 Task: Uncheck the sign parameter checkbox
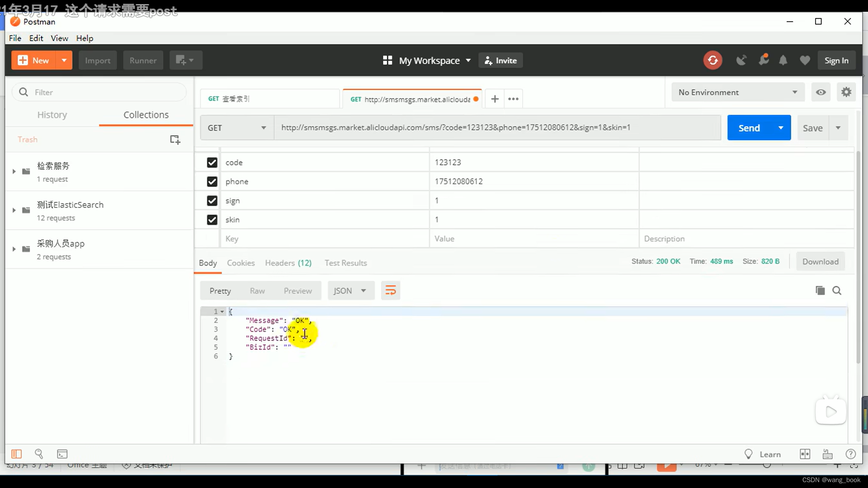click(212, 201)
